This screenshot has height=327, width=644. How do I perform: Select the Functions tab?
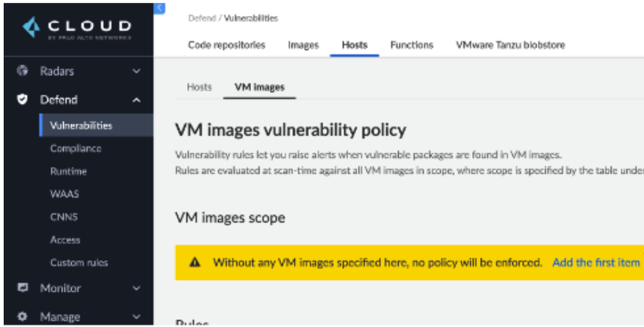point(411,45)
